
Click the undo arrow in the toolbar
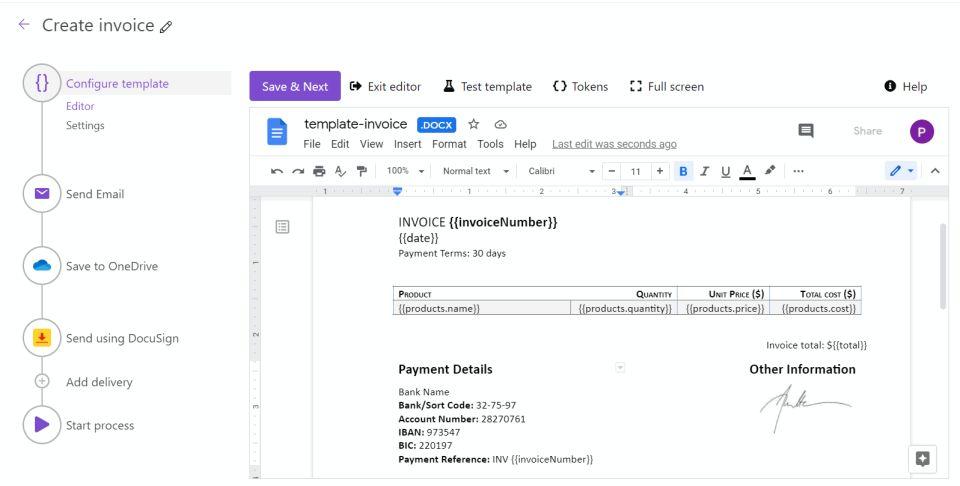coord(277,171)
